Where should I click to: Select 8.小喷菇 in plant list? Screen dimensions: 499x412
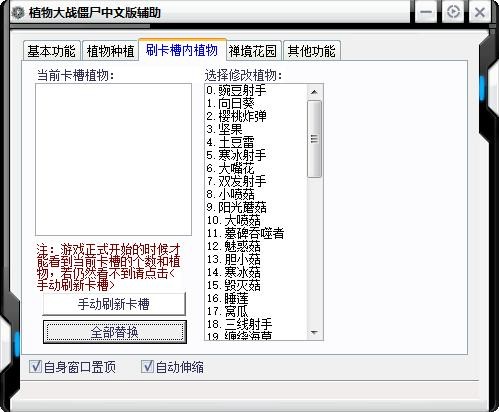[x=256, y=194]
